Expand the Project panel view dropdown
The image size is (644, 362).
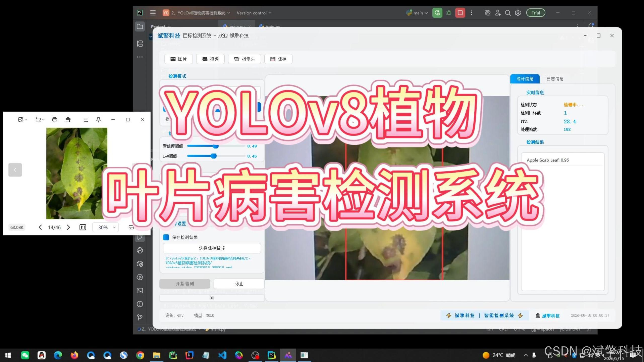(x=161, y=26)
